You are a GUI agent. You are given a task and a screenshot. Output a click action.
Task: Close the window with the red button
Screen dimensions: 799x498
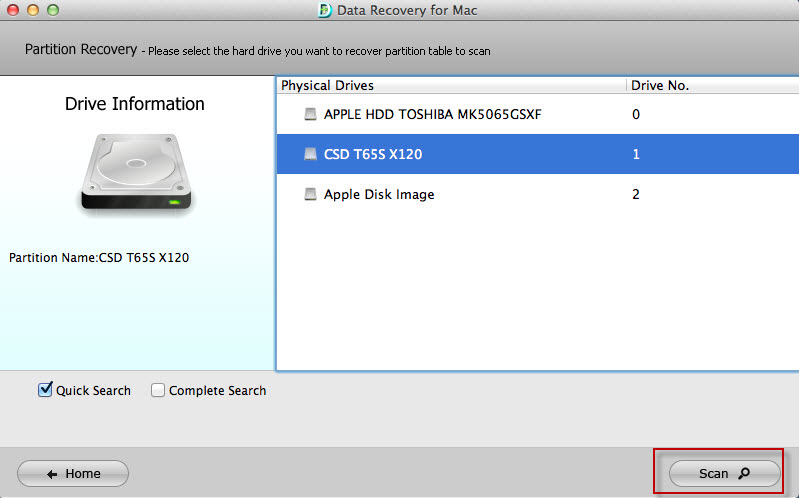[13, 10]
